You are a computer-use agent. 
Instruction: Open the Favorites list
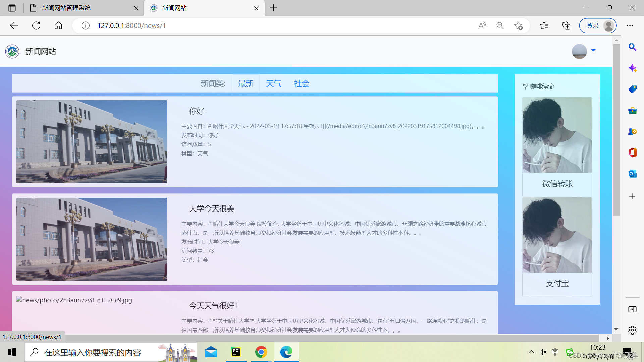[544, 26]
